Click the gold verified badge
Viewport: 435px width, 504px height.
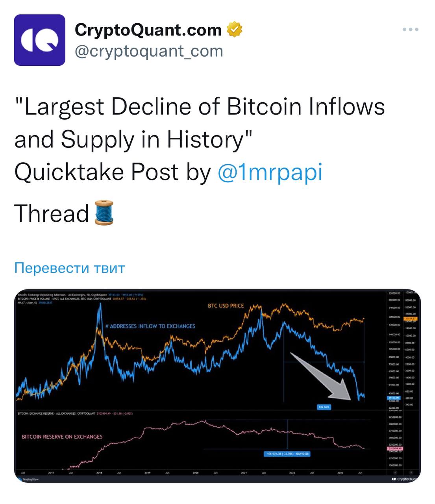234,30
